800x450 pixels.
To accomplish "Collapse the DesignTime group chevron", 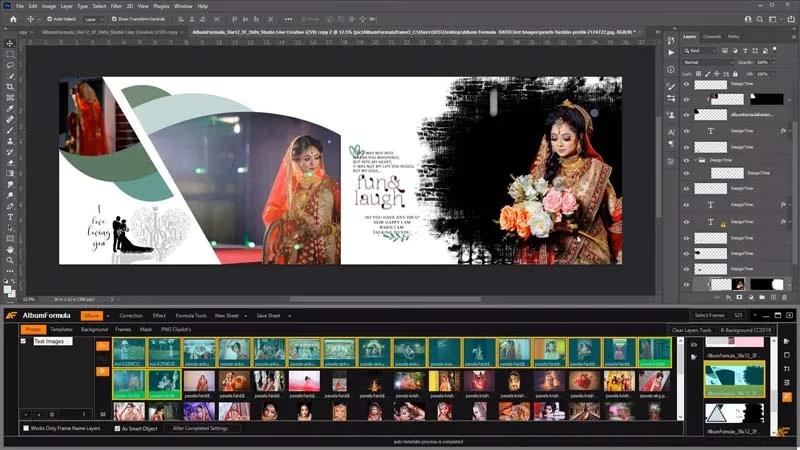I will (695, 160).
